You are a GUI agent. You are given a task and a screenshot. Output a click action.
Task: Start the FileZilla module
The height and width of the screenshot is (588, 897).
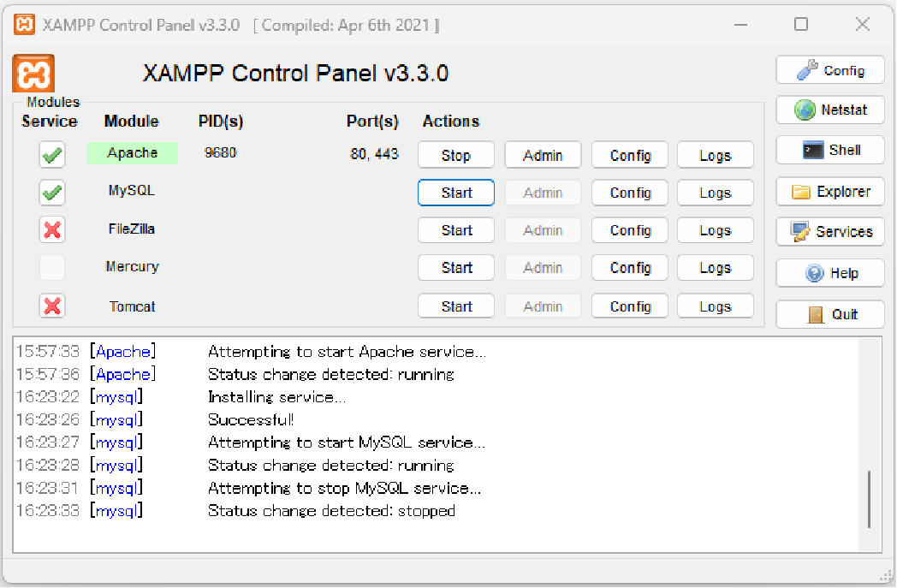click(456, 230)
